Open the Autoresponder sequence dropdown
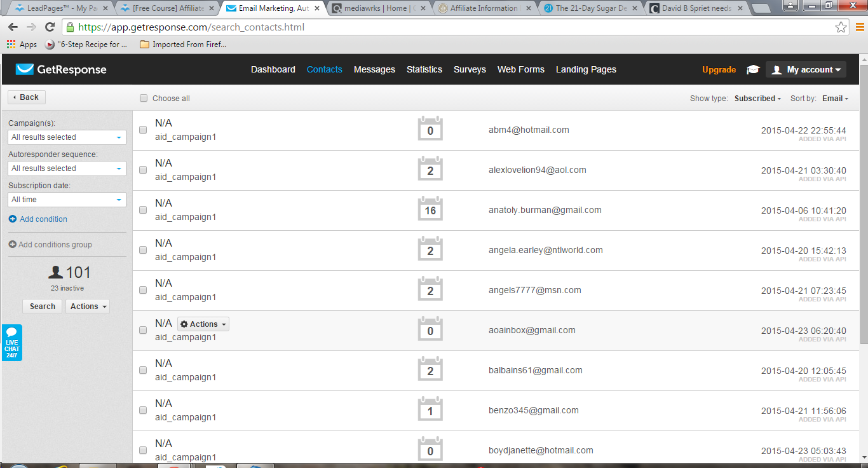Viewport: 868px width, 468px height. pyautogui.click(x=67, y=169)
